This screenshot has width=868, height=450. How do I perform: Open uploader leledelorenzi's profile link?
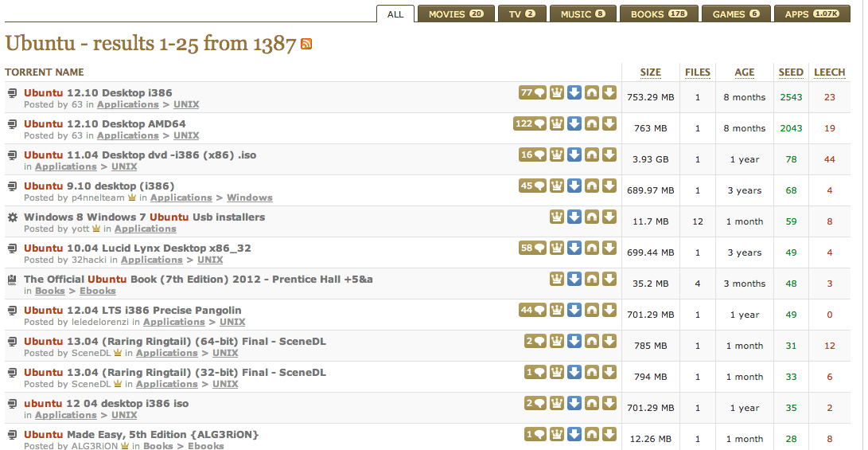coord(100,322)
